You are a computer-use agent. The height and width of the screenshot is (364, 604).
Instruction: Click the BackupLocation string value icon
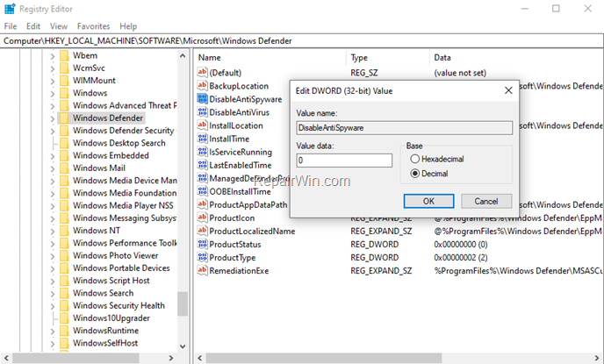coord(202,85)
